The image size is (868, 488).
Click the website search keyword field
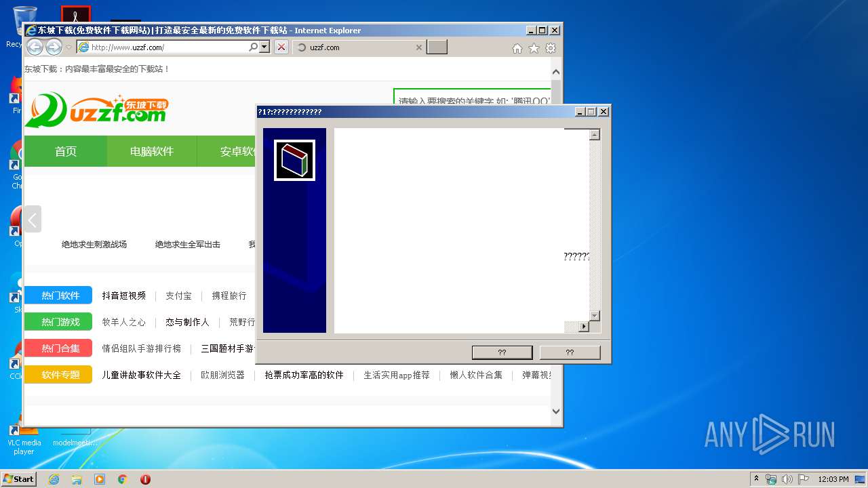tap(473, 98)
